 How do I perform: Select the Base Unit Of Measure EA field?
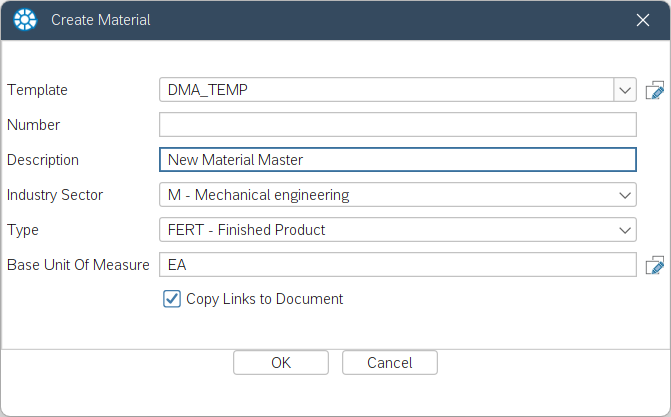(x=397, y=265)
